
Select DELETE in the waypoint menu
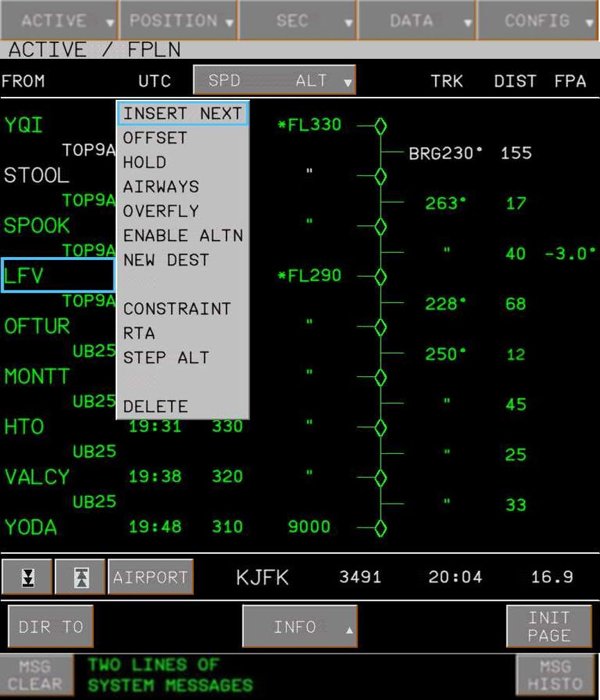pos(155,406)
